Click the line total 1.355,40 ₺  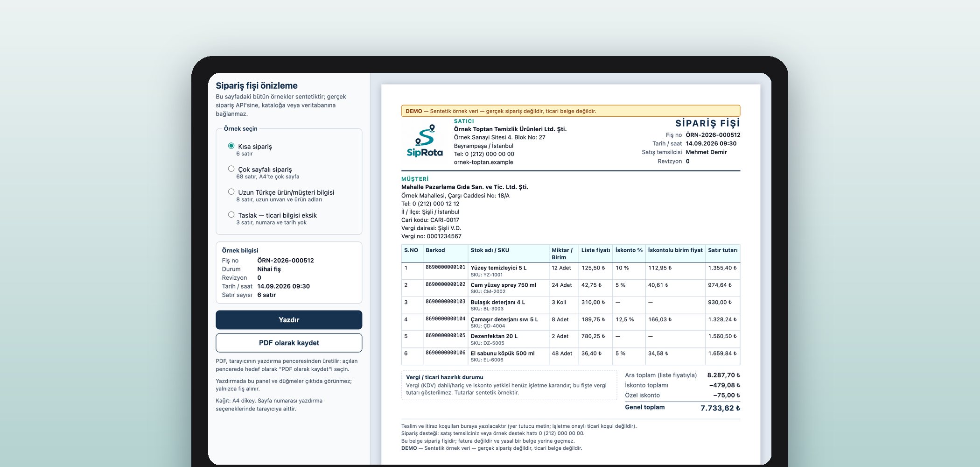[x=722, y=268]
